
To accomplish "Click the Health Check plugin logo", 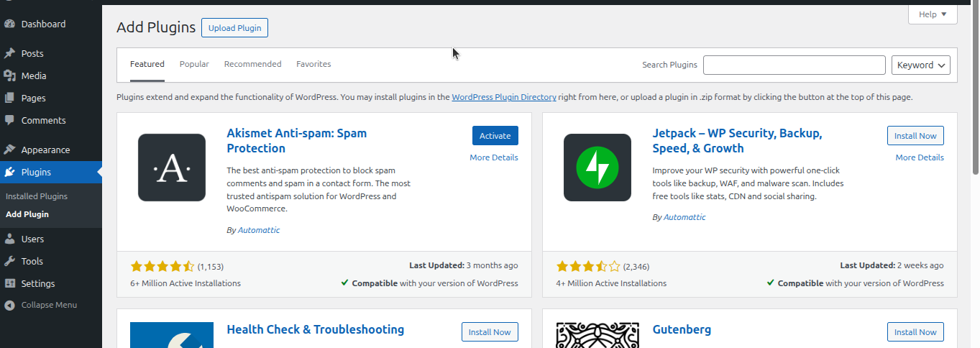I will (x=172, y=335).
